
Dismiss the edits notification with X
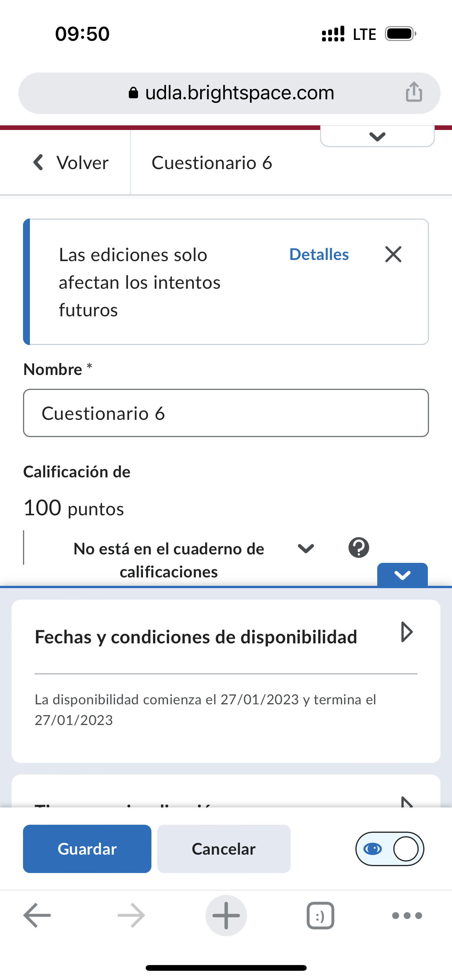393,254
